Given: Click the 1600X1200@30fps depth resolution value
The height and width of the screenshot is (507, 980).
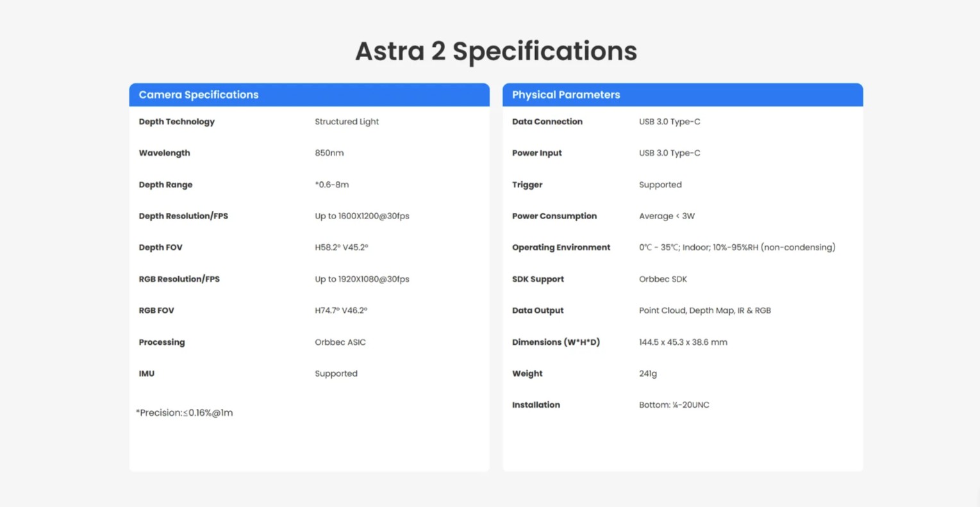Looking at the screenshot, I should (x=362, y=216).
